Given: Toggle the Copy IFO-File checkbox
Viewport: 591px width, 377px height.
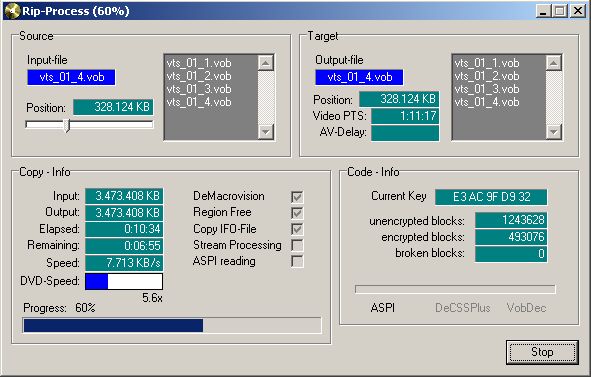Looking at the screenshot, I should coord(297,229).
